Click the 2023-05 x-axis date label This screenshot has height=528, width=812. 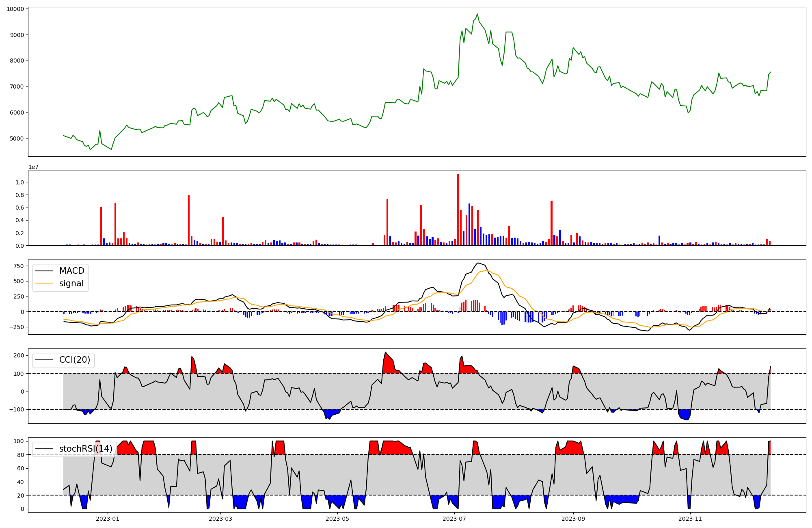(337, 519)
